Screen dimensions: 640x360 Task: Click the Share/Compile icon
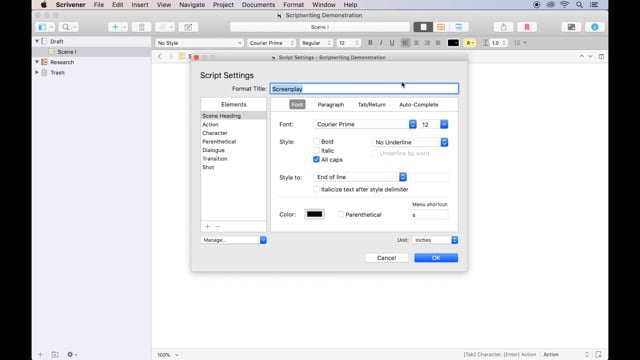click(503, 27)
